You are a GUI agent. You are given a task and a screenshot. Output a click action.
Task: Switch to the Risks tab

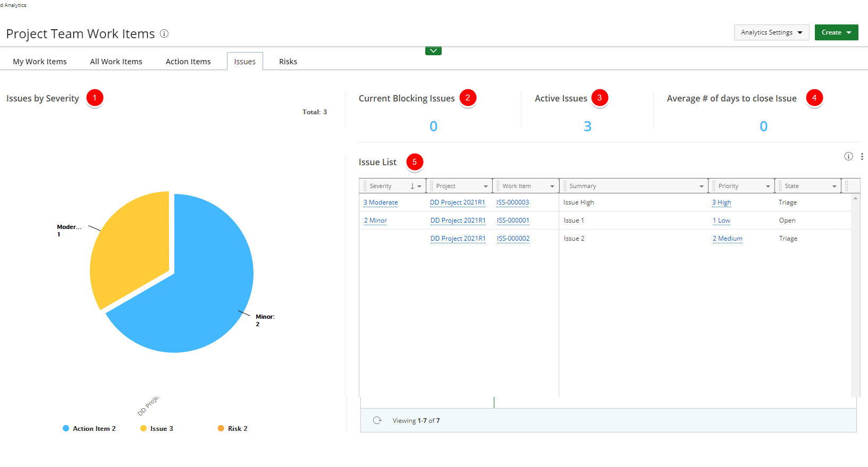[288, 62]
